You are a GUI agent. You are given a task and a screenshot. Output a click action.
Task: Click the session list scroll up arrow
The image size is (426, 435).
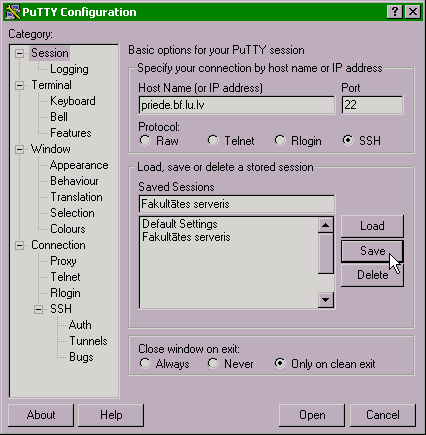[326, 225]
